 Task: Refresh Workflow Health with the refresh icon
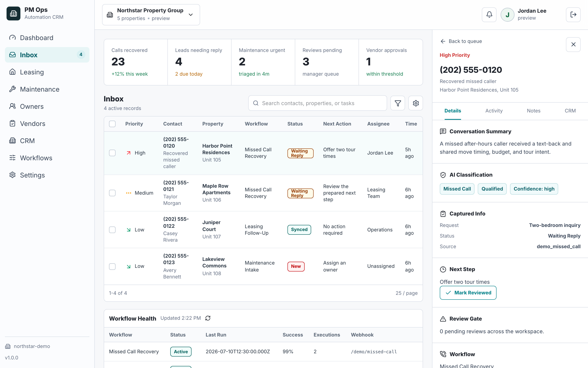point(208,318)
